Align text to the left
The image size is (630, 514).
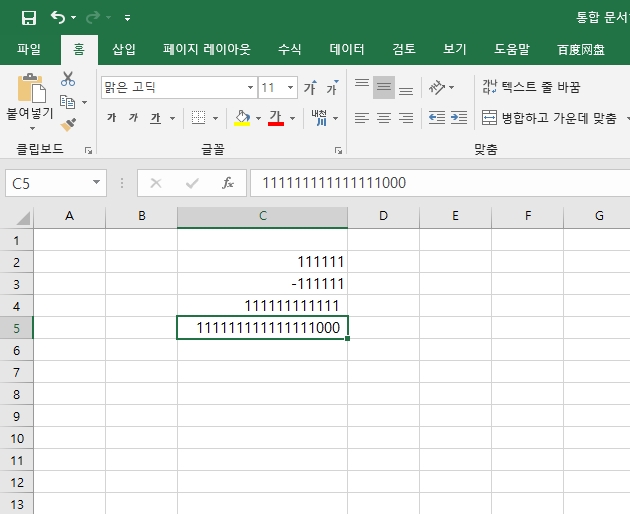(x=362, y=118)
